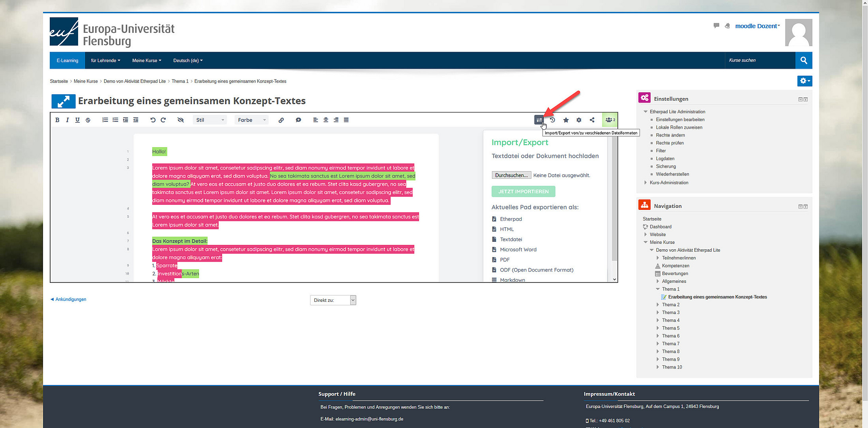Screen dimensions: 868x428
Task: Export pad as PDF link
Action: click(x=505, y=260)
